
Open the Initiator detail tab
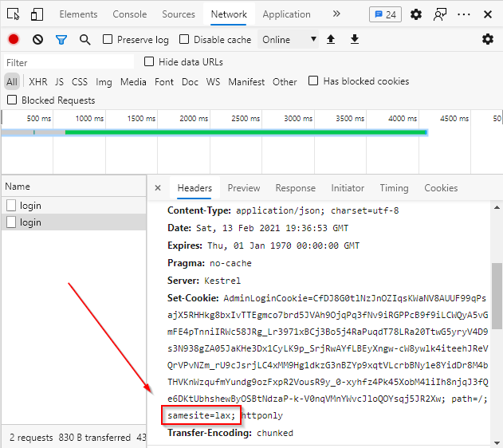348,188
